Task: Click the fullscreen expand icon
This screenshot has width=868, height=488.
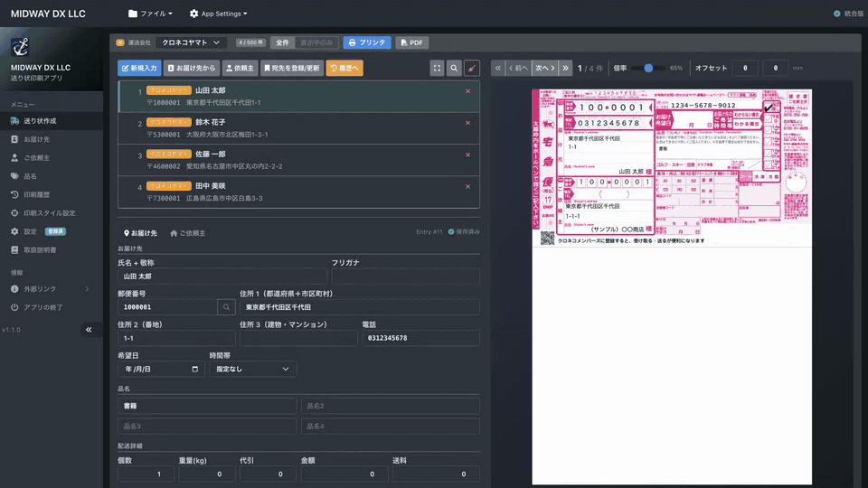Action: coord(438,68)
